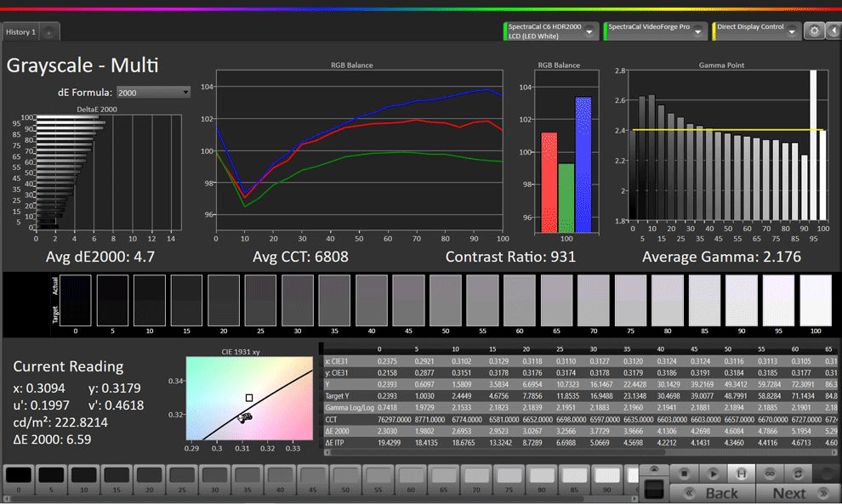
Task: Open the dE Formula dropdown
Action: coord(154,93)
